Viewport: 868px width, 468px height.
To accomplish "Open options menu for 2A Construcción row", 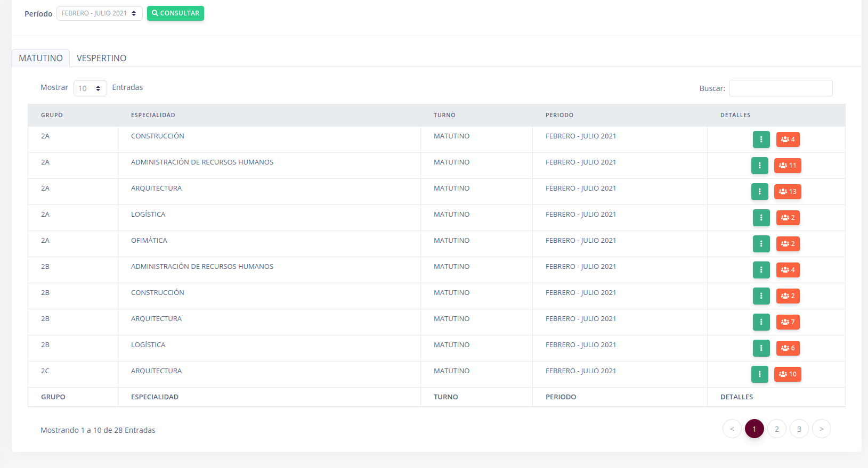I will coord(761,139).
